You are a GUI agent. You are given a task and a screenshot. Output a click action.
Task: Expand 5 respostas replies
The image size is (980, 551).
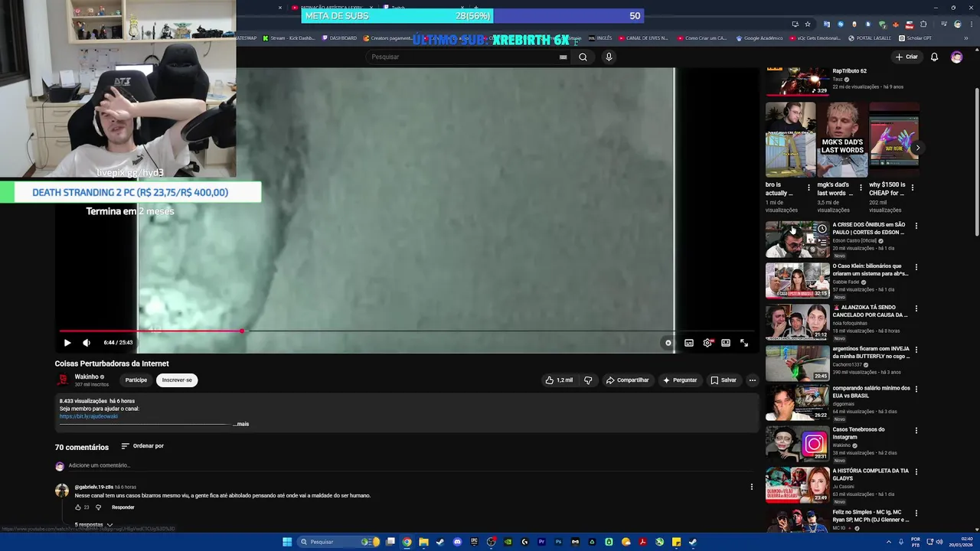(93, 525)
